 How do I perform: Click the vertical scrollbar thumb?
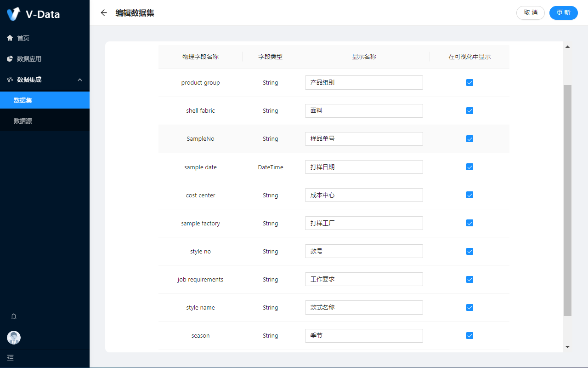point(567,200)
